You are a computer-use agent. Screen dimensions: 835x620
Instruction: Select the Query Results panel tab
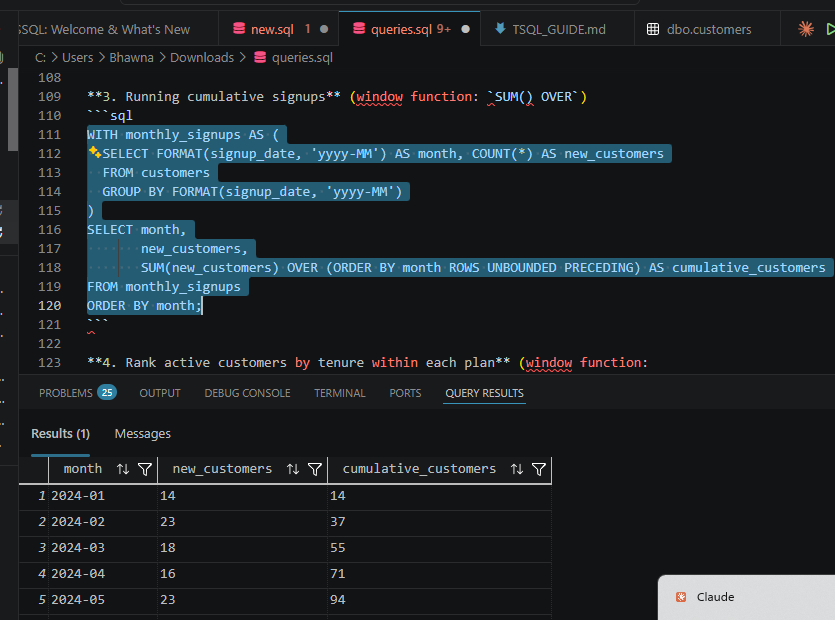(x=484, y=393)
